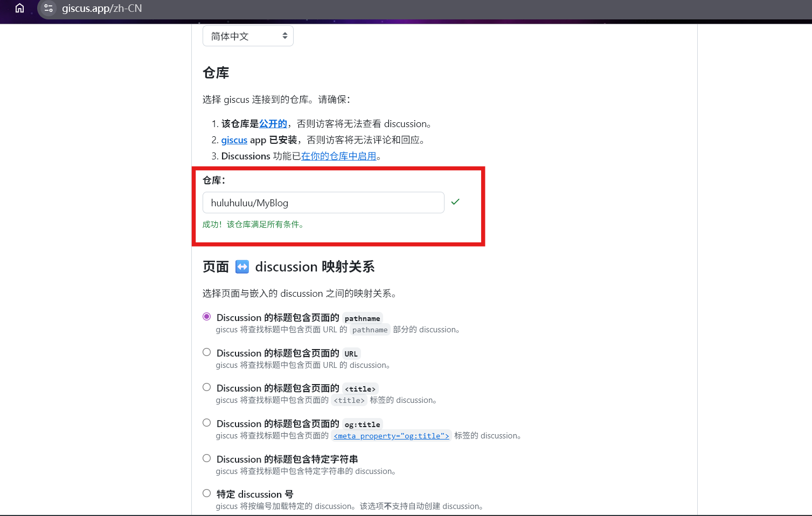The width and height of the screenshot is (812, 516).
Task: Click the 仓库 section heading
Action: point(215,72)
